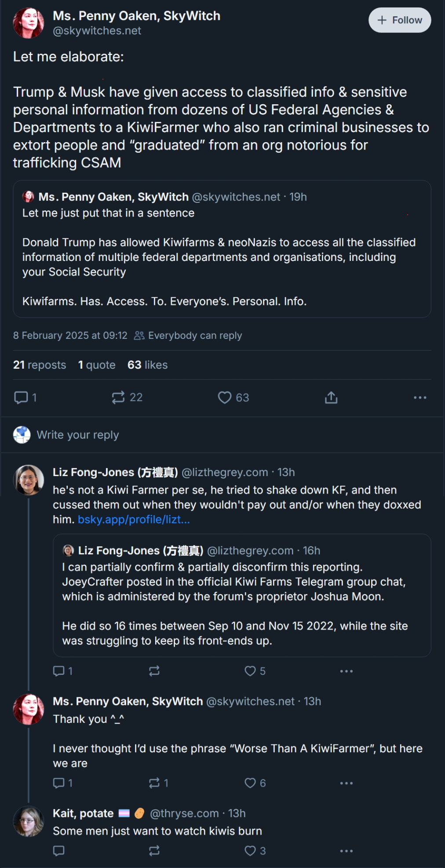
Task: Follow Ms. Penny Oaken, SkyWitch
Action: [400, 20]
